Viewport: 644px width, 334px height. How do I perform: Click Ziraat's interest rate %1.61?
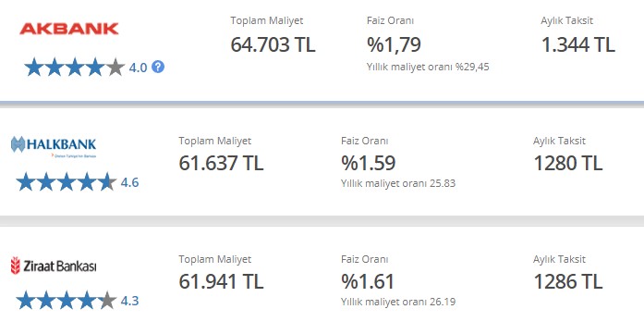pos(368,281)
